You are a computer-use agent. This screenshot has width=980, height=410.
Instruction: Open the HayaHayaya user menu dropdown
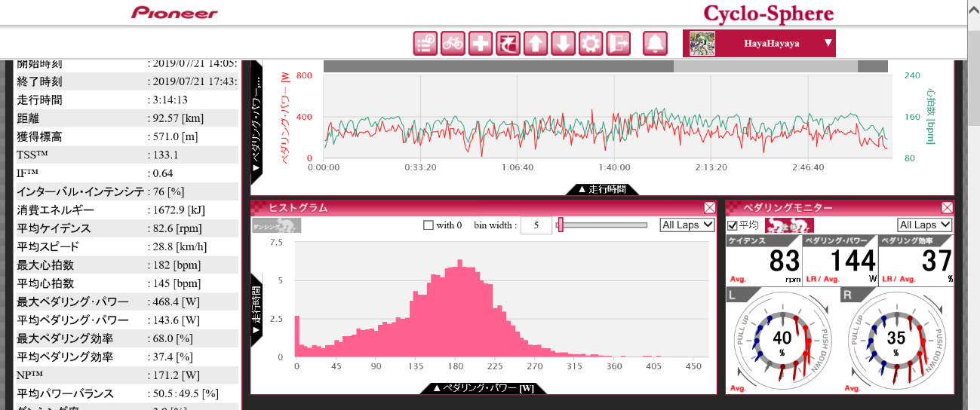[828, 43]
